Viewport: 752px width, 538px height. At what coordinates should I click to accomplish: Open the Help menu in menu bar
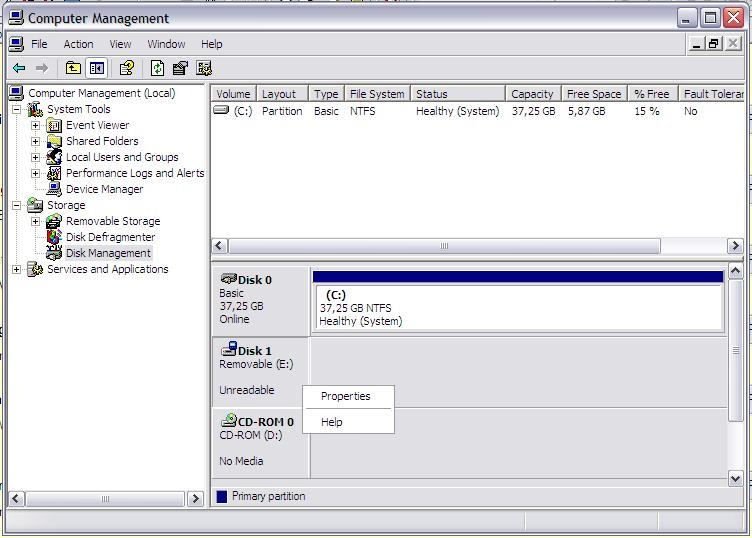click(x=212, y=44)
